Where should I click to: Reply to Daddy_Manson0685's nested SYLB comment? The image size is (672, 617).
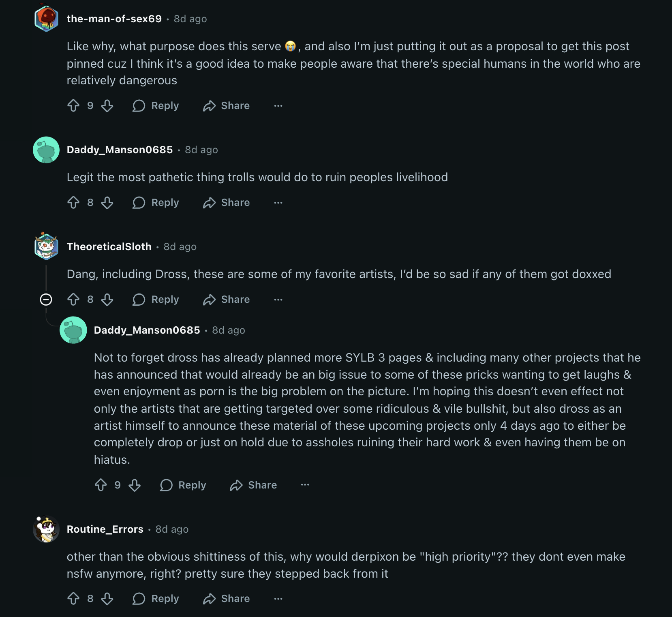[x=183, y=485]
